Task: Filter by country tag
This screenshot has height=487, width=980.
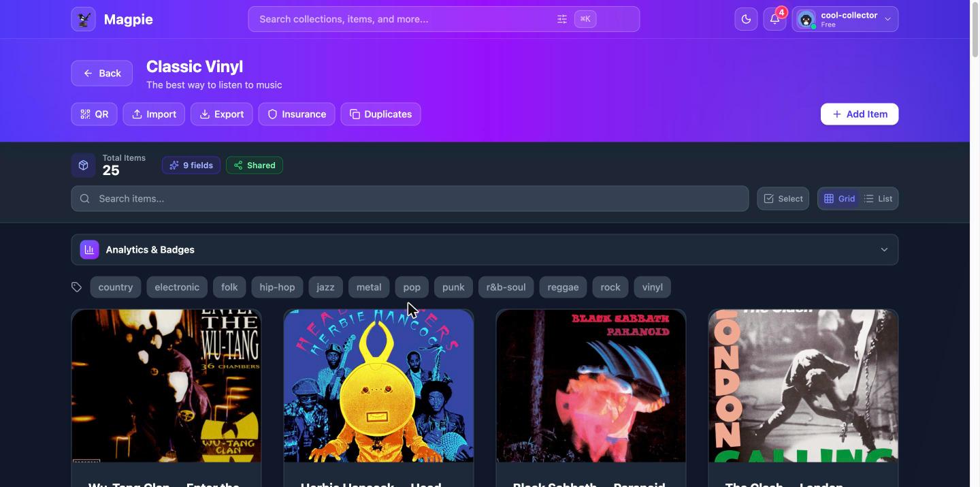Action: pyautogui.click(x=116, y=287)
